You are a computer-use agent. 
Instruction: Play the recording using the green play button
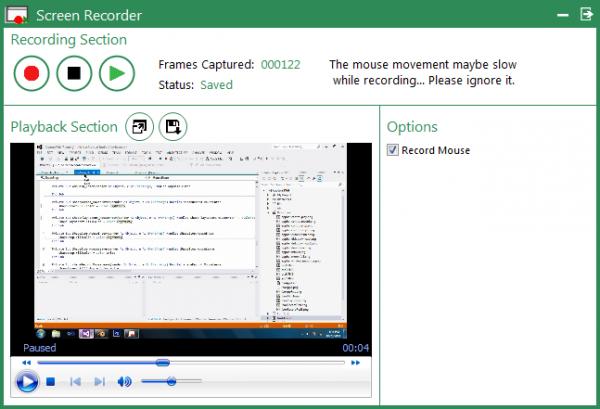[117, 73]
